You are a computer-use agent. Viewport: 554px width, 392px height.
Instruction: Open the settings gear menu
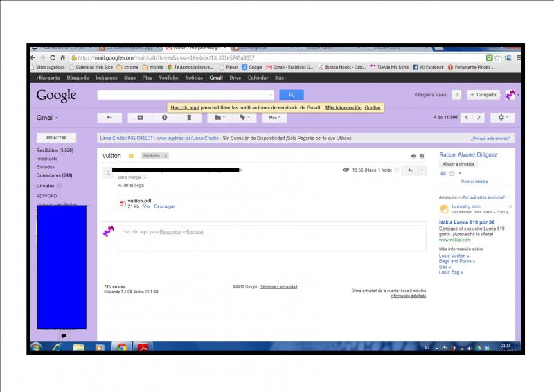[503, 117]
